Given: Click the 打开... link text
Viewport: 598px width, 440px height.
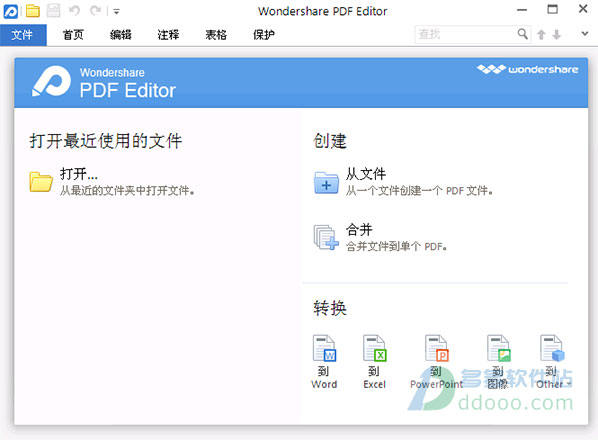Looking at the screenshot, I should [x=79, y=174].
